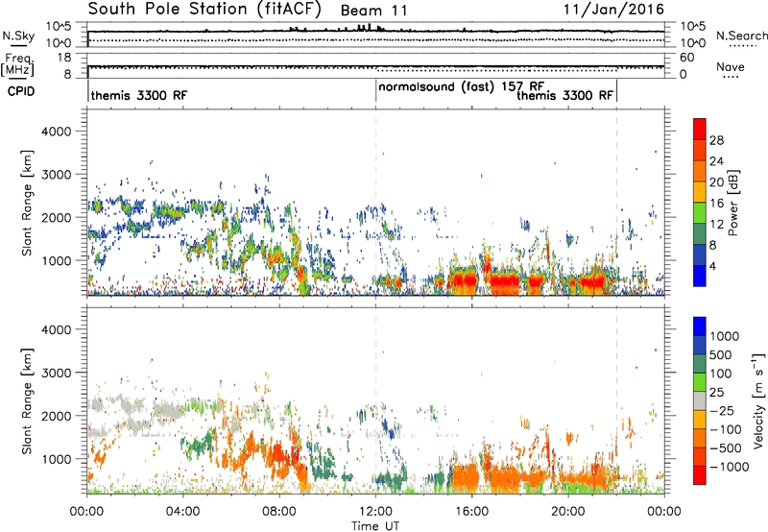Pick the yellow 16–20 dB Power colorbar segment
768x532 pixels.
pos(700,192)
